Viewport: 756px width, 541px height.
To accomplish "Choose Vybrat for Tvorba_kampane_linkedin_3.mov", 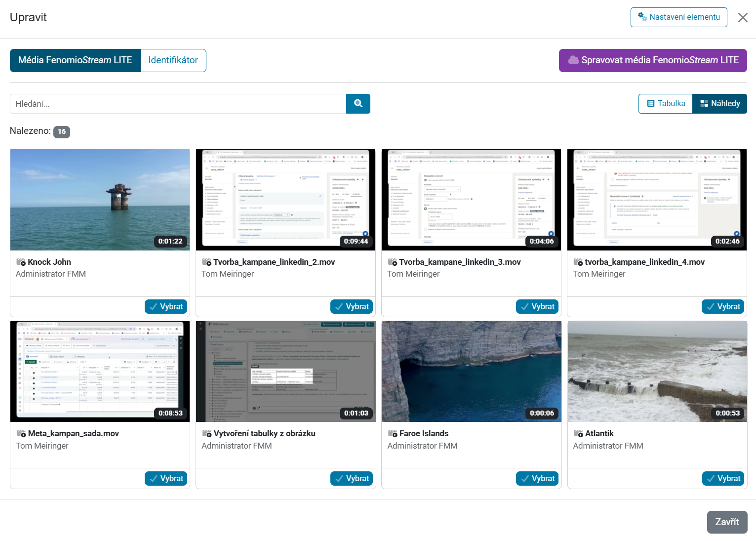I will 537,307.
